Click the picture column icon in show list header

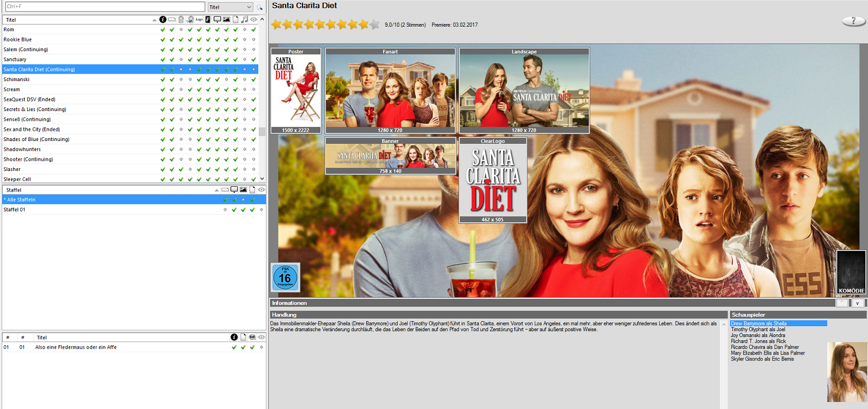coord(226,20)
